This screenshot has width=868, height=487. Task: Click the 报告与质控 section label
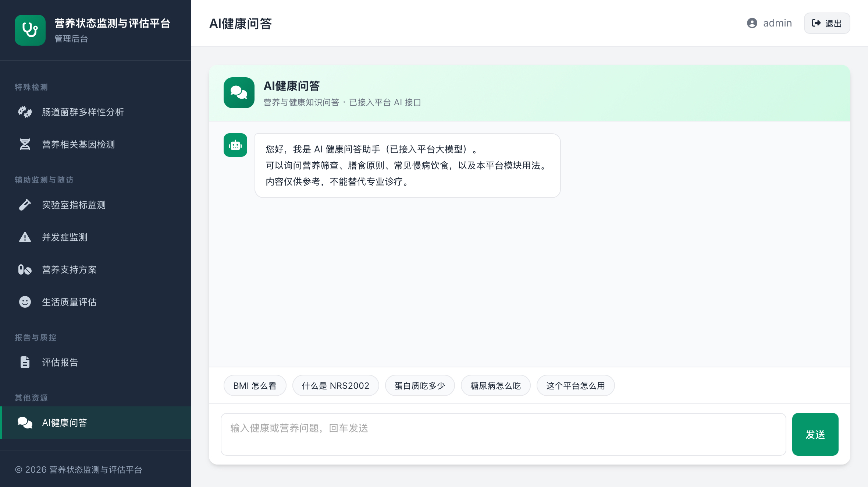coord(36,338)
